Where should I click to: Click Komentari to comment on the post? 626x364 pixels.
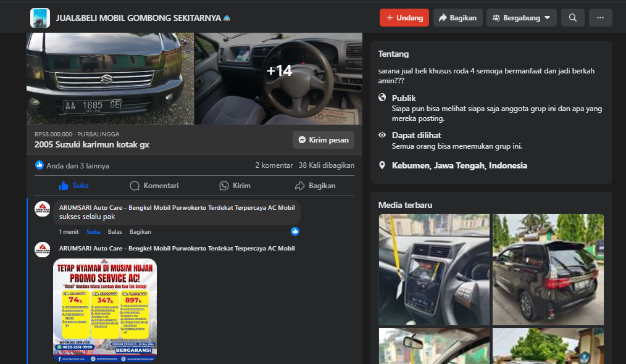tap(154, 186)
